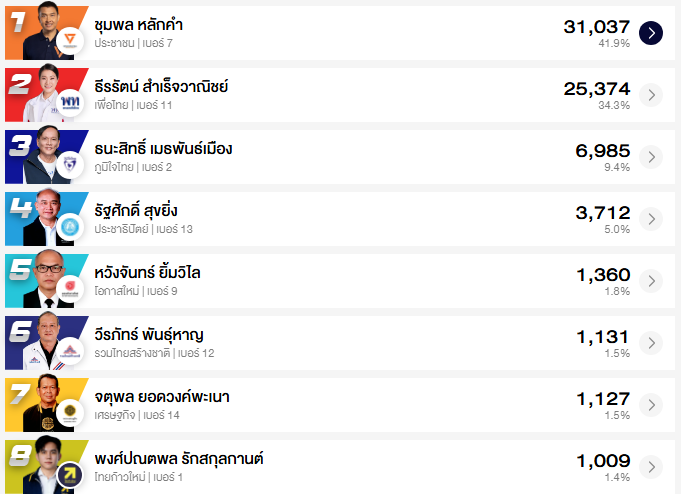
Task: Expand the รัฐศักดิ์ สุขยิ่ง row chevron
Action: 651,219
